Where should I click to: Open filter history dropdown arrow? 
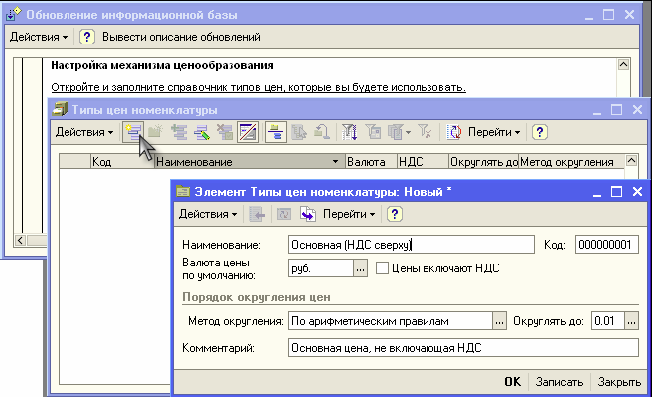pyautogui.click(x=408, y=133)
